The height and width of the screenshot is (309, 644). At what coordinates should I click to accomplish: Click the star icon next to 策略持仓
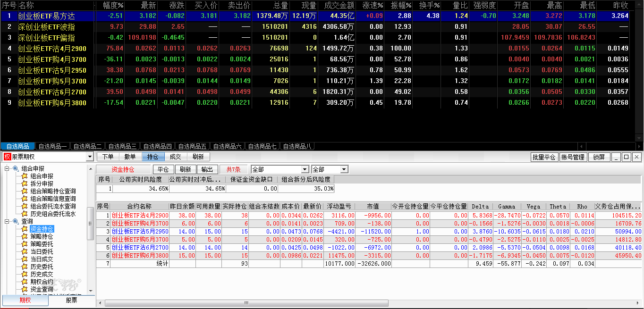pos(25,236)
